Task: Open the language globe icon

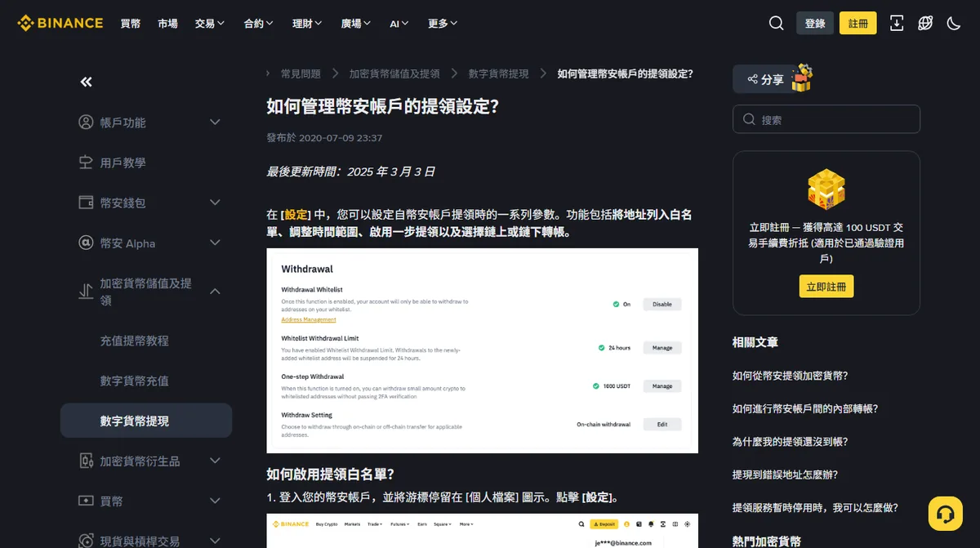Action: (x=925, y=23)
